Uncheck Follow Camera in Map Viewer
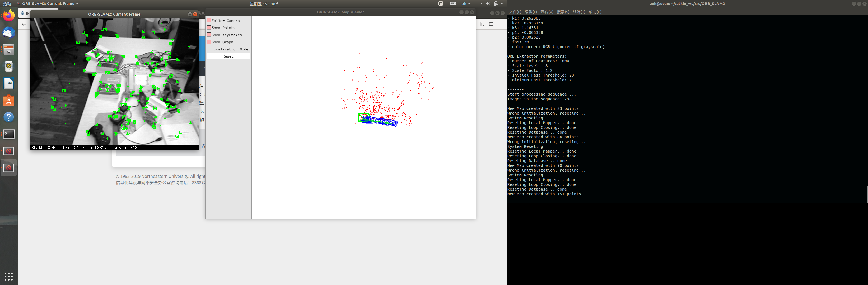This screenshot has width=868, height=285. [x=209, y=21]
